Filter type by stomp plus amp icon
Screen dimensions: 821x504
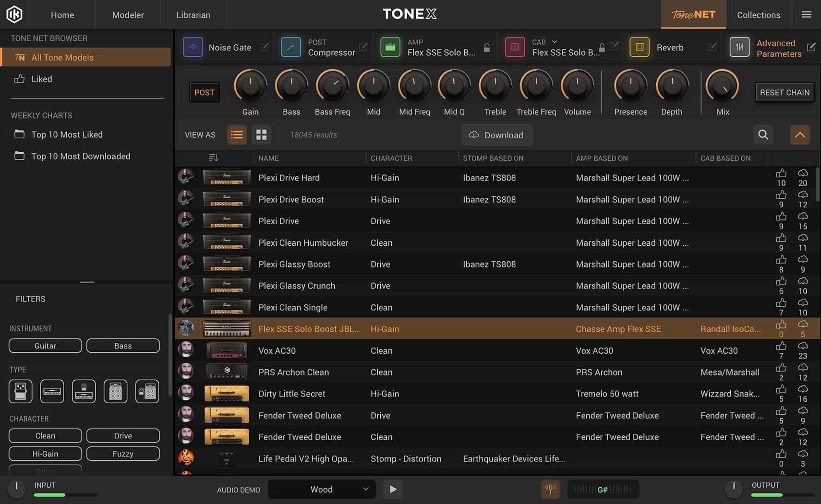(84, 391)
